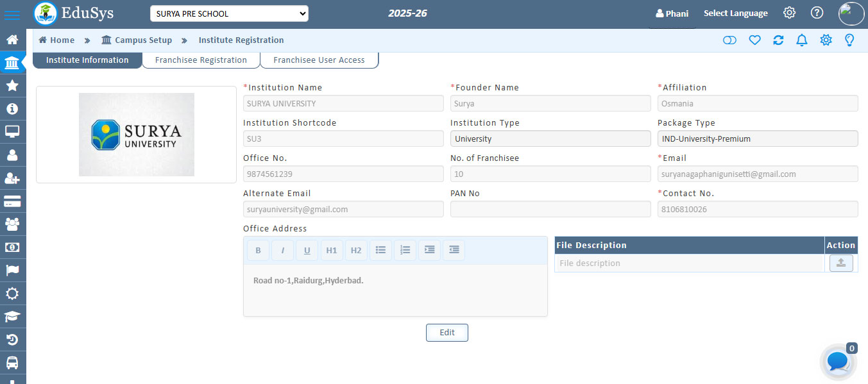
Task: Click the Edit button
Action: click(x=447, y=333)
